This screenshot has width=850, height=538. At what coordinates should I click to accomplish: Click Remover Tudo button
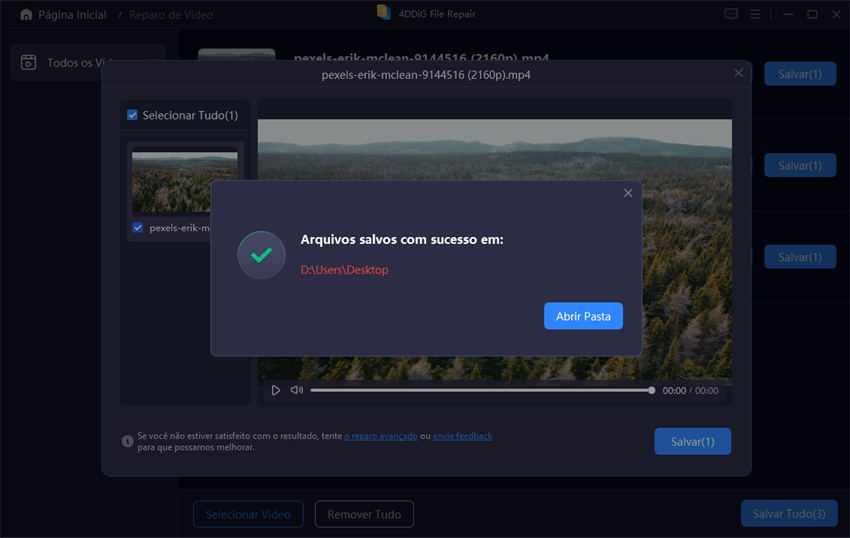pyautogui.click(x=364, y=514)
